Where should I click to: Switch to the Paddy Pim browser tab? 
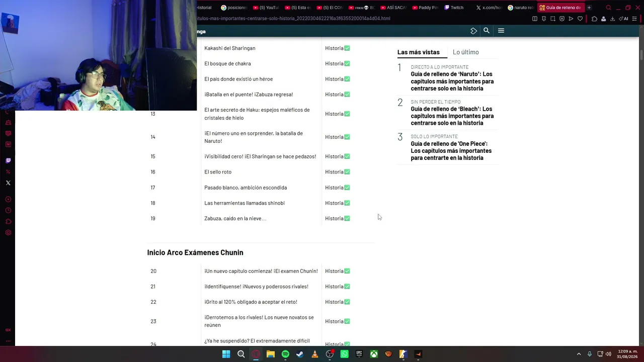426,8
